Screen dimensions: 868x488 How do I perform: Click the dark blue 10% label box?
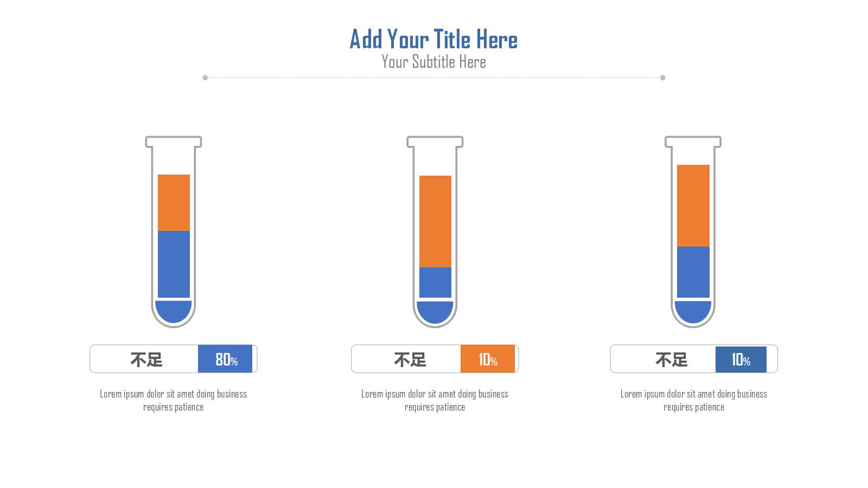click(x=741, y=359)
